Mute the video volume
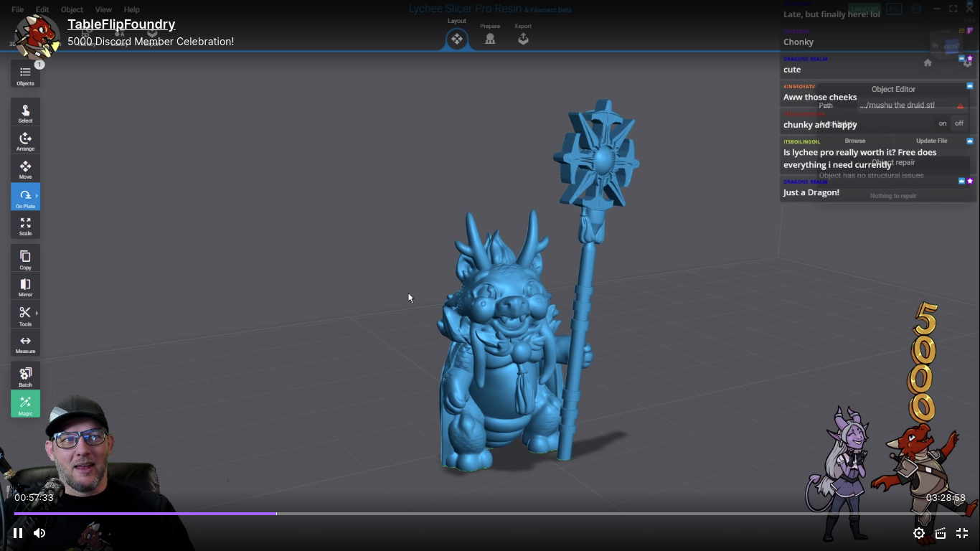 pos(39,533)
